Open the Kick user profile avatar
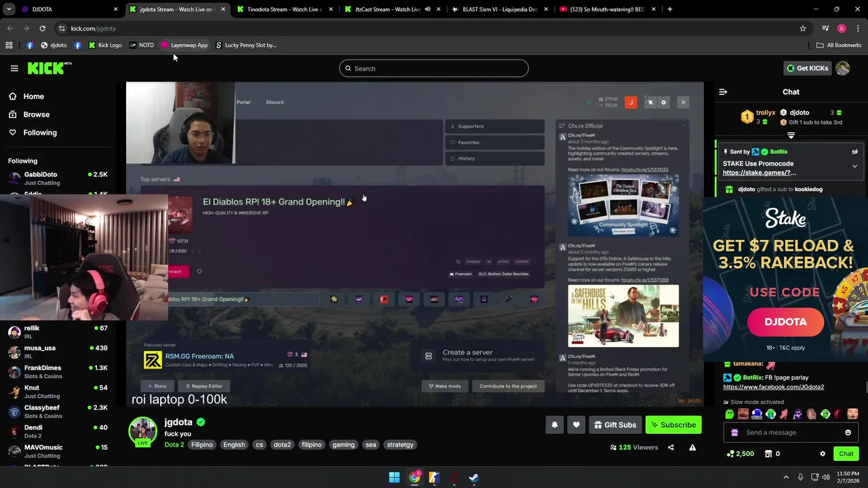This screenshot has height=488, width=868. (x=842, y=68)
